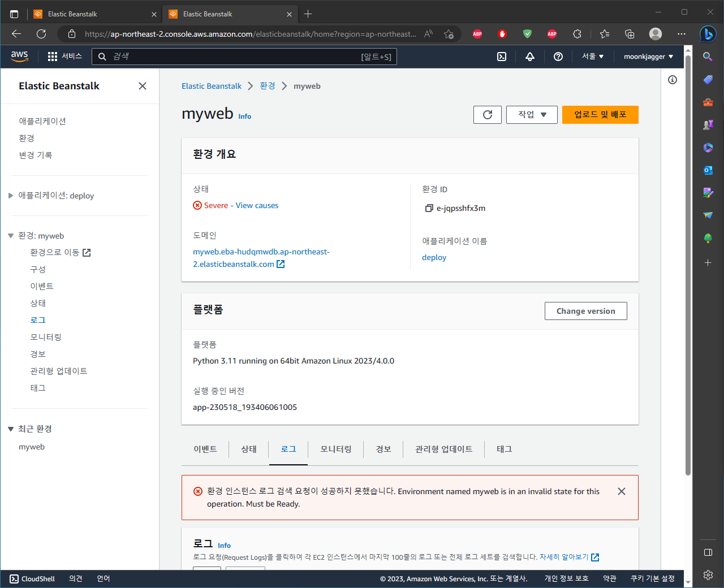Open browser collections icon
This screenshot has height=588, width=724.
pos(630,34)
